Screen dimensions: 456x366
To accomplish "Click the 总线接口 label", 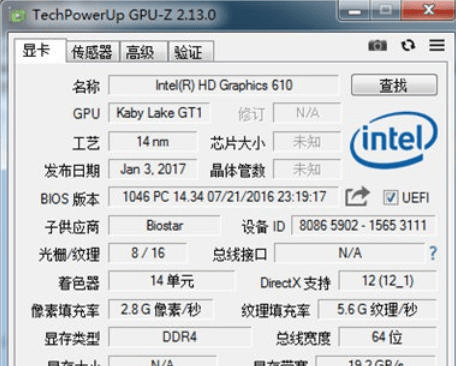I will 240,255.
